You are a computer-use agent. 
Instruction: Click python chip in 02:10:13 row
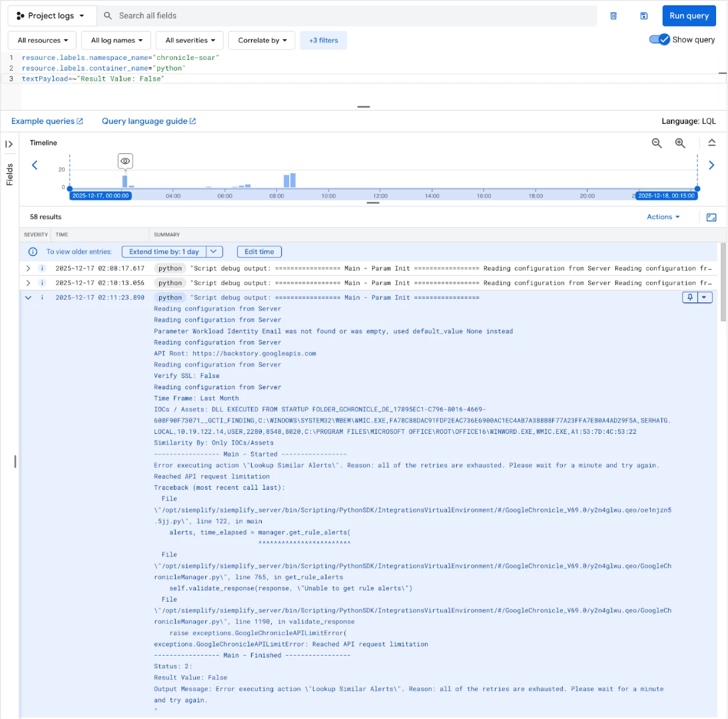click(170, 283)
